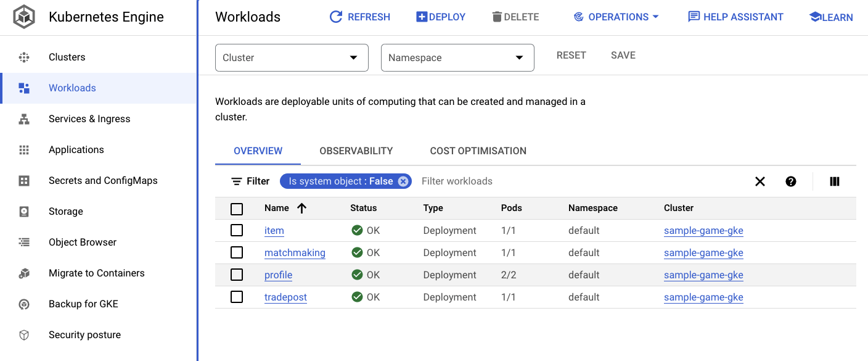Switch to the Observability tab
Viewport: 868px width, 361px height.
356,151
